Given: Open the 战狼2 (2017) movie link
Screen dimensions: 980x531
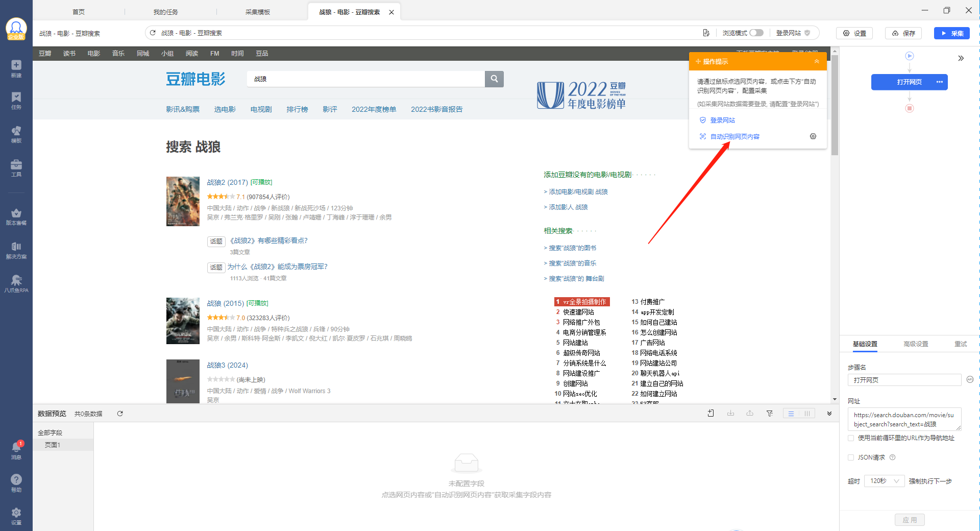Looking at the screenshot, I should (227, 182).
